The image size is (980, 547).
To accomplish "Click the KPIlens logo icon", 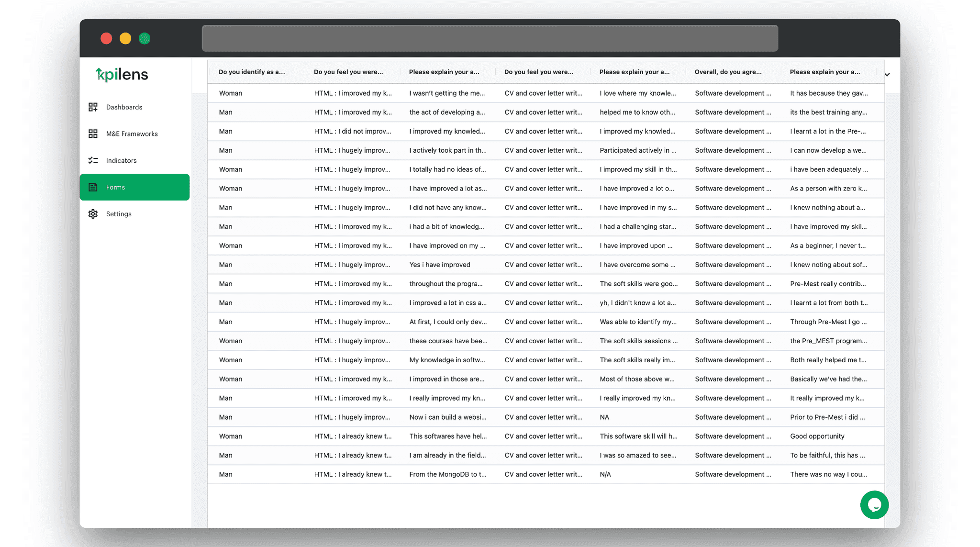I will 121,74.
